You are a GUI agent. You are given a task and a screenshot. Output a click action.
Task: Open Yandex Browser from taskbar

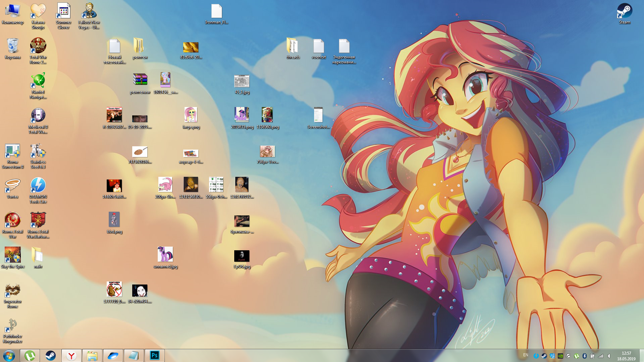[71, 356]
